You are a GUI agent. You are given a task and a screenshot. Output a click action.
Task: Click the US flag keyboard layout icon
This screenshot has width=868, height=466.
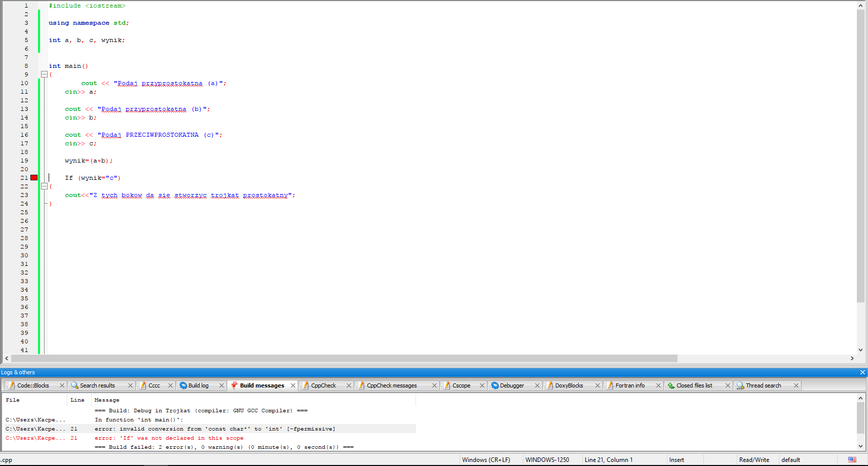click(852, 460)
